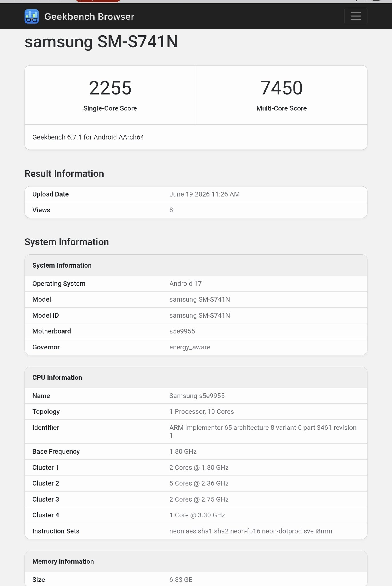Select the 2 Cores @ 1.80 GHz value
The width and height of the screenshot is (392, 586).
click(199, 467)
